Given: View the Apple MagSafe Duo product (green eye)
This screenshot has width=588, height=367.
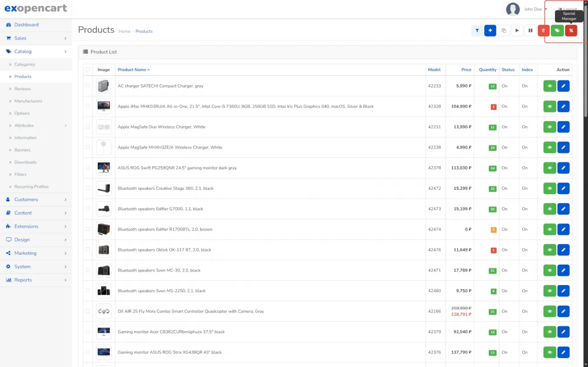Looking at the screenshot, I should tap(550, 127).
